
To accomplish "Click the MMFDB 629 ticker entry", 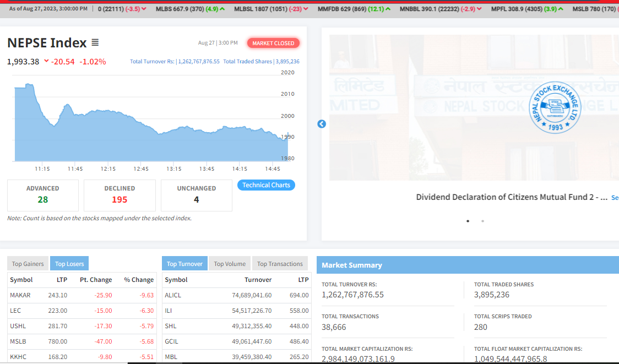I will coord(354,9).
